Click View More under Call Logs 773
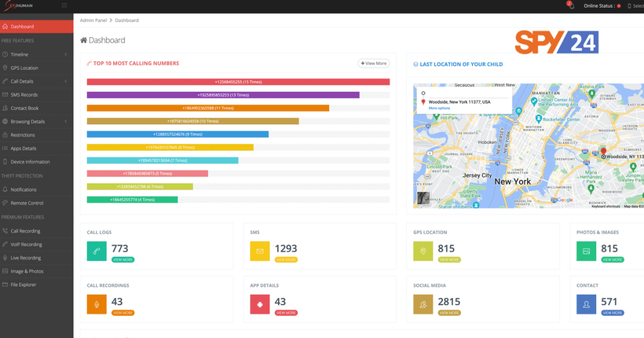This screenshot has width=644, height=338. pyautogui.click(x=123, y=259)
